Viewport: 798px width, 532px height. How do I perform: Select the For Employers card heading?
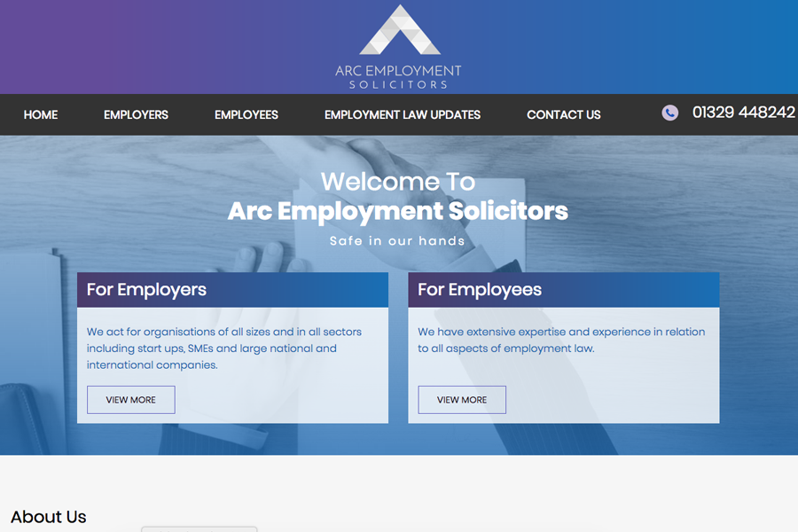click(146, 290)
